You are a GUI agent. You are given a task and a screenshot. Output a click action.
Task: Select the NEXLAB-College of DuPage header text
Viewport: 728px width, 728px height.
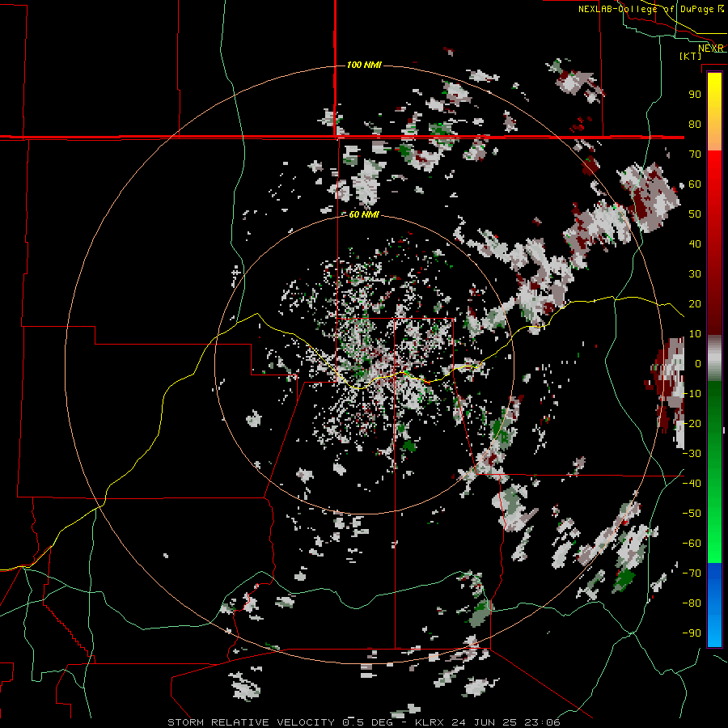pos(646,9)
